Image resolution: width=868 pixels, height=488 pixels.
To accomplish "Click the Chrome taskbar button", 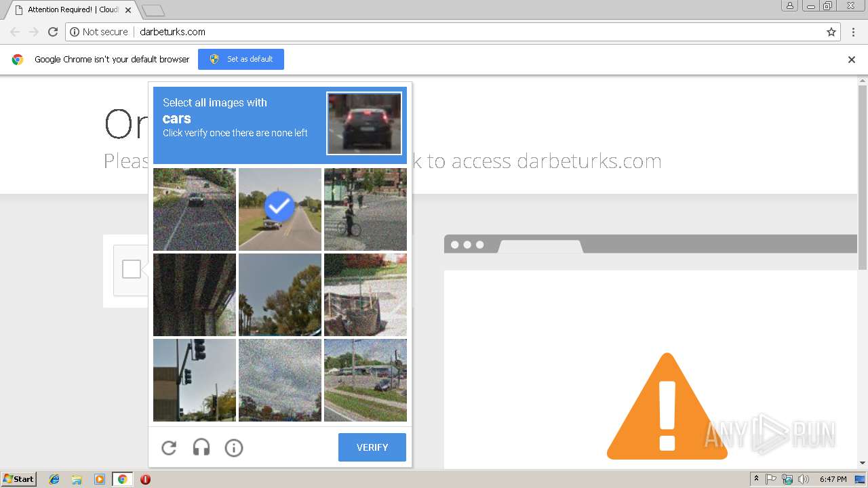I will coord(122,479).
